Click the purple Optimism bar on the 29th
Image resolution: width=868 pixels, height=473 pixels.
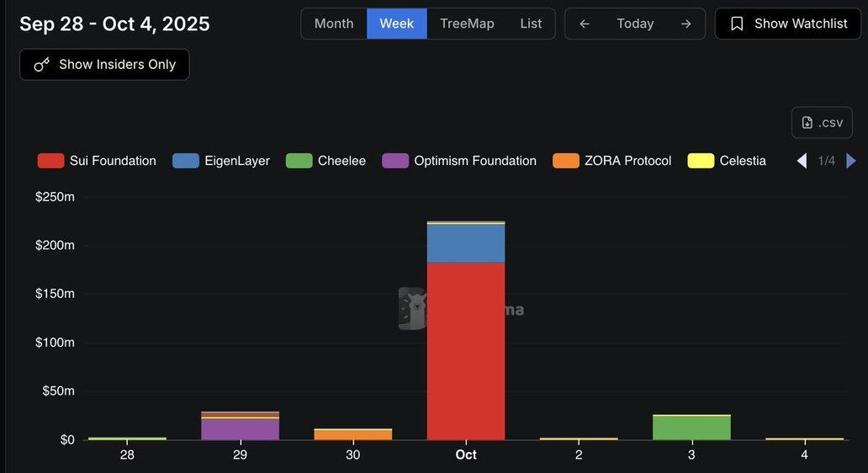click(240, 429)
